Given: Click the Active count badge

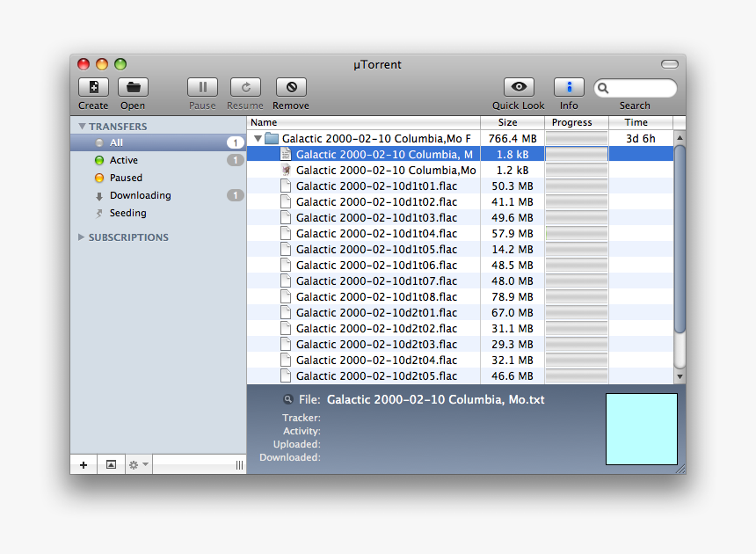Looking at the screenshot, I should [x=236, y=160].
